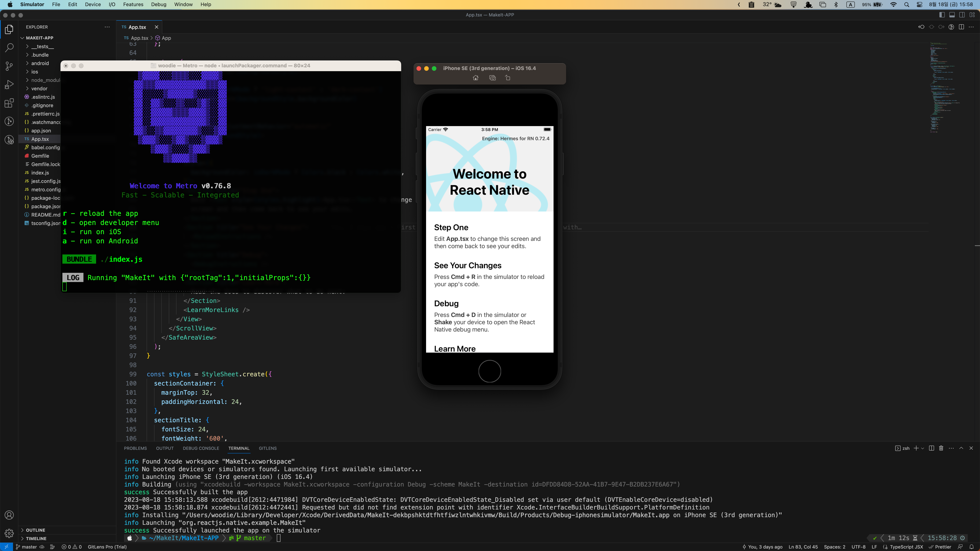Expand the OUTLINE section
This screenshot has height=551, width=980.
[35, 530]
